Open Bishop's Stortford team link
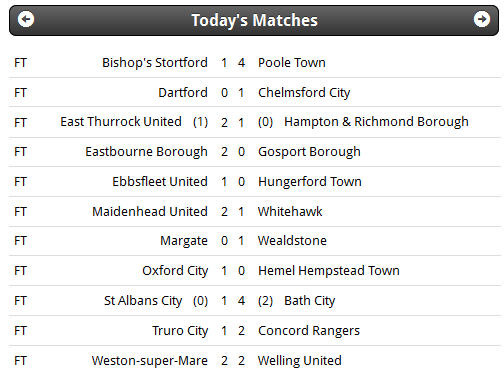This screenshot has width=504, height=383. tap(155, 63)
